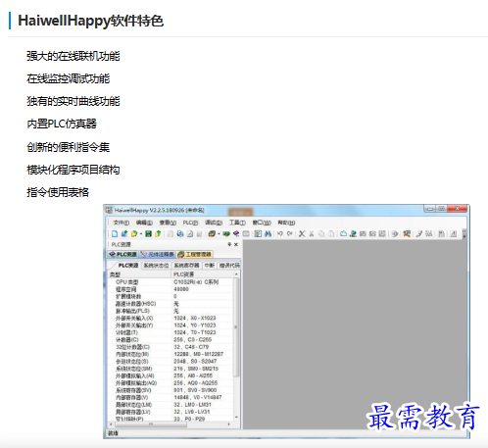Open the 编辑(E) menu
488x448 pixels.
coord(144,223)
